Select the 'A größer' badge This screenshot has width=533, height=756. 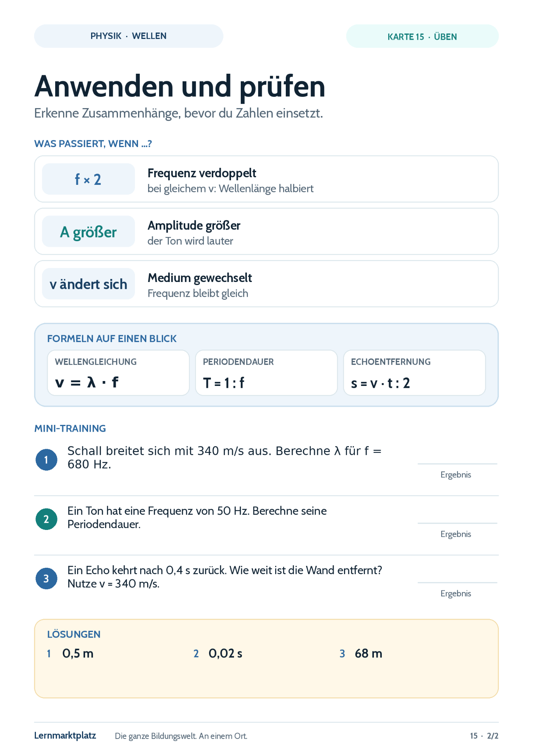pos(88,231)
